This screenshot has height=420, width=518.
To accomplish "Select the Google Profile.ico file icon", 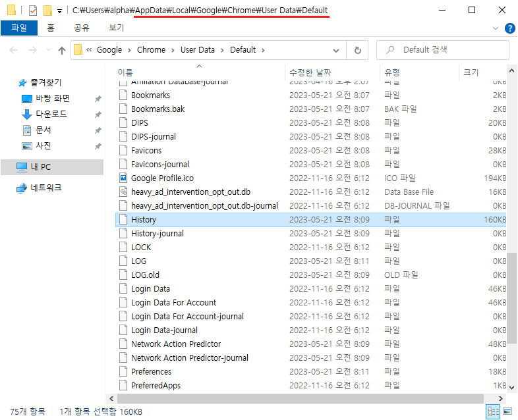I will [123, 178].
